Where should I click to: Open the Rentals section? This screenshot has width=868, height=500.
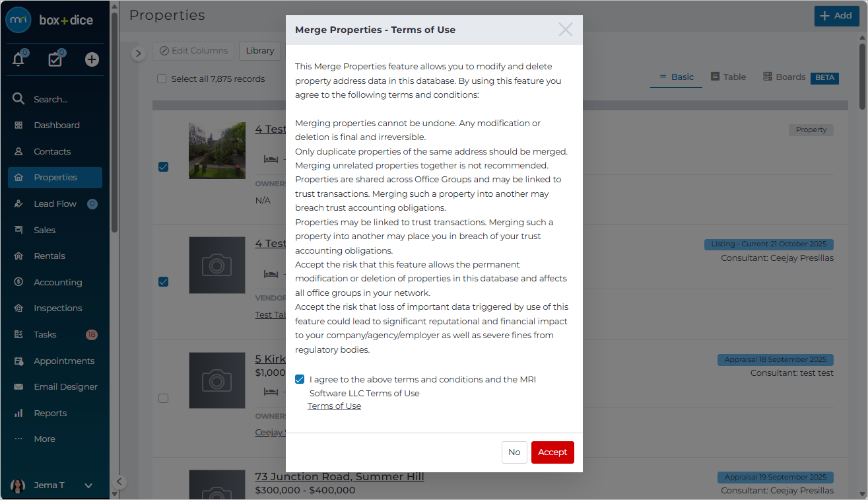tap(55, 256)
